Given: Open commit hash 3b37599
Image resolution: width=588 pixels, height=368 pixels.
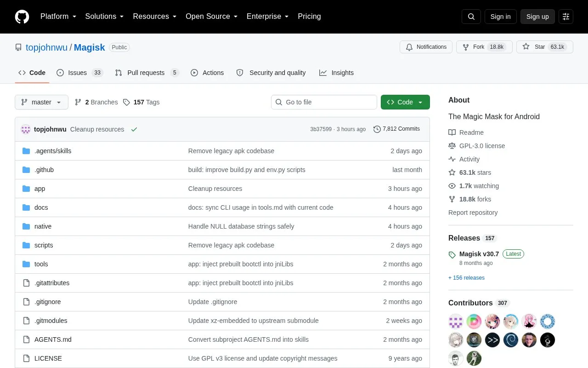Looking at the screenshot, I should tap(321, 129).
